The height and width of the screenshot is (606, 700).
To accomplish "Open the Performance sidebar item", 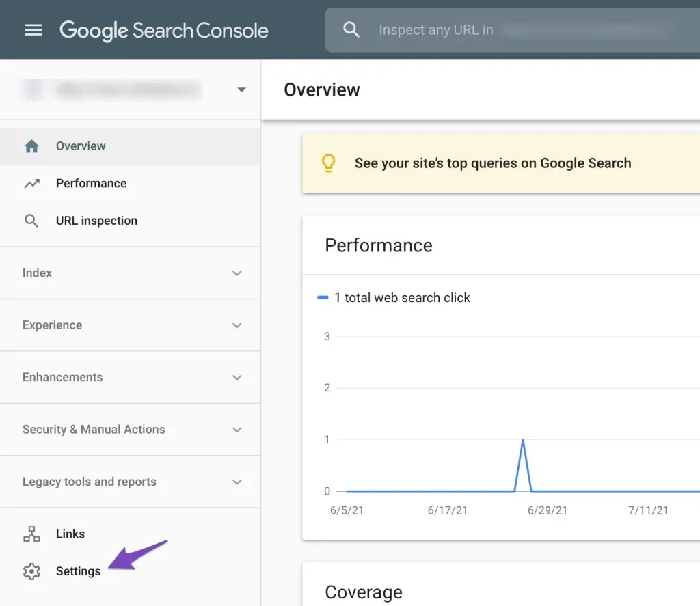I will coord(130,183).
